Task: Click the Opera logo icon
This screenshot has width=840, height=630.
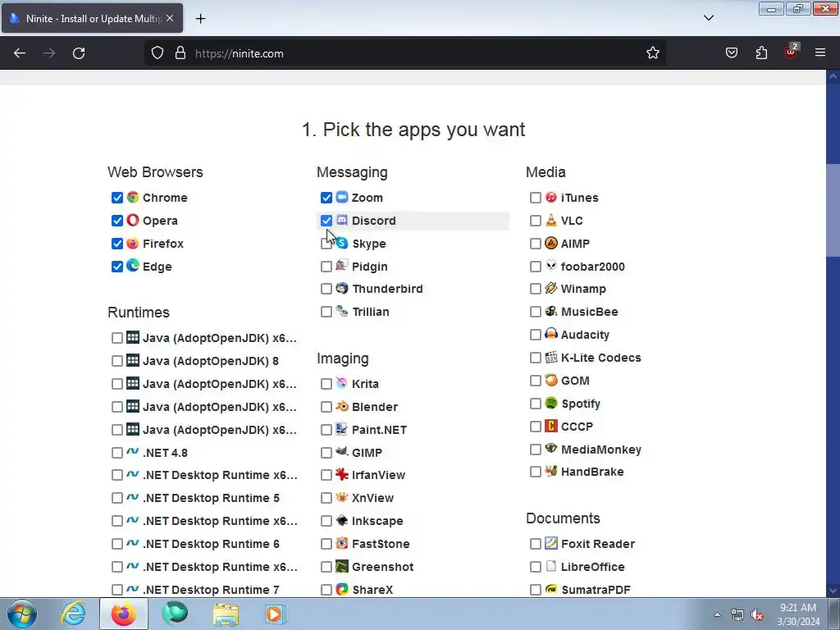Action: click(133, 220)
